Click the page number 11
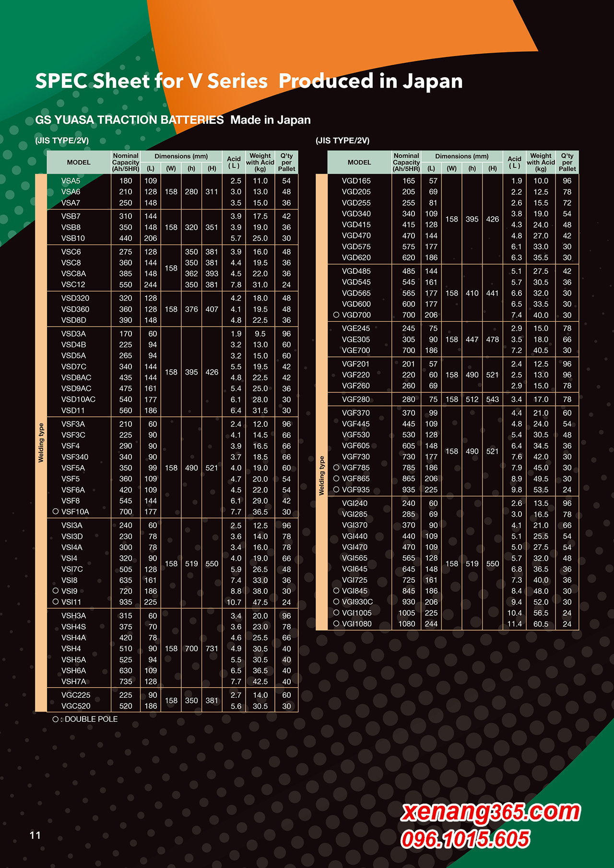614x868 pixels. 35,835
